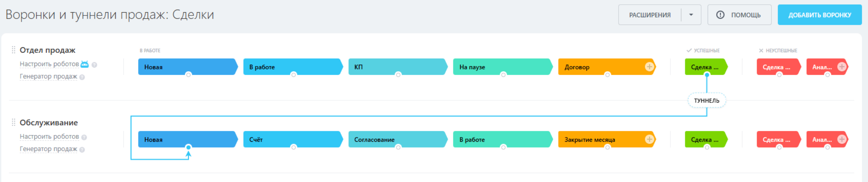Click the drag handle beside Отдел продаж
Viewport: 868px width, 182px height.
pos(14,50)
